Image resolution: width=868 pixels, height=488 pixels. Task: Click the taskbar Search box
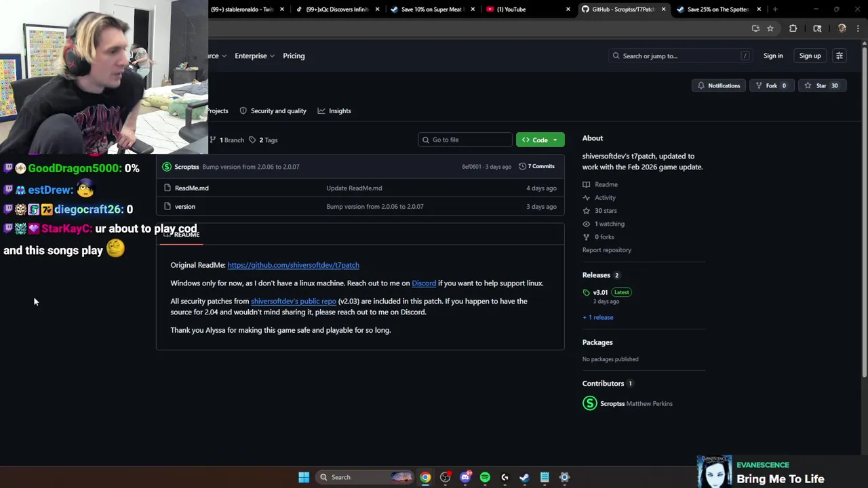365,477
